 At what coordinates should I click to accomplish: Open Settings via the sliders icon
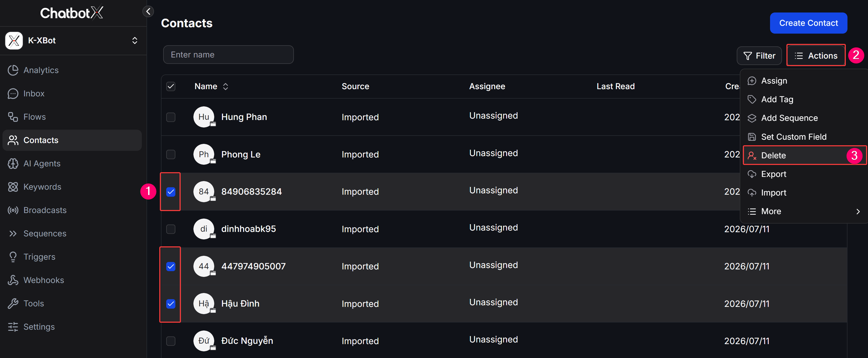pyautogui.click(x=13, y=326)
